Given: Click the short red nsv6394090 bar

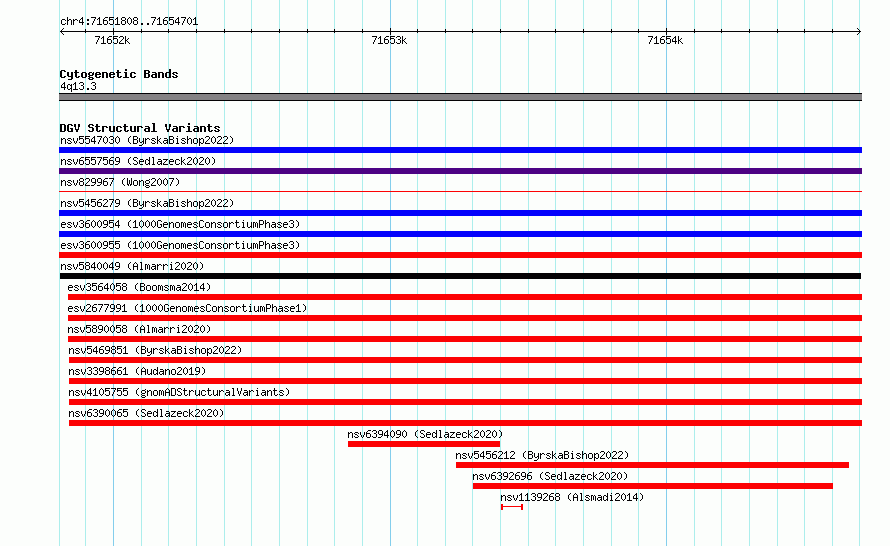Looking at the screenshot, I should (x=424, y=444).
